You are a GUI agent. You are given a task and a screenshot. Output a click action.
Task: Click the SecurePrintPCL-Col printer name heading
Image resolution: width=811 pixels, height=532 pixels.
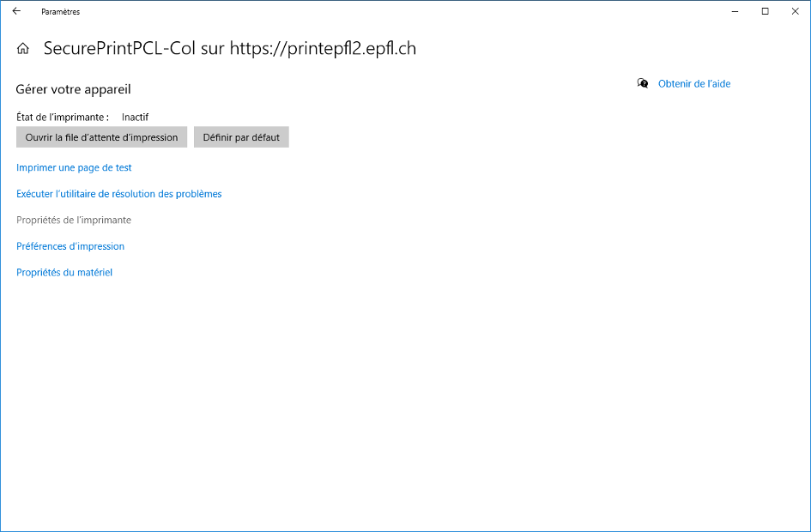pyautogui.click(x=229, y=49)
